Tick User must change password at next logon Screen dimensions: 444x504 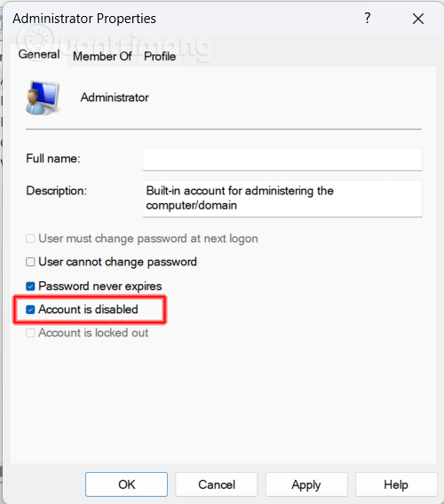click(30, 239)
